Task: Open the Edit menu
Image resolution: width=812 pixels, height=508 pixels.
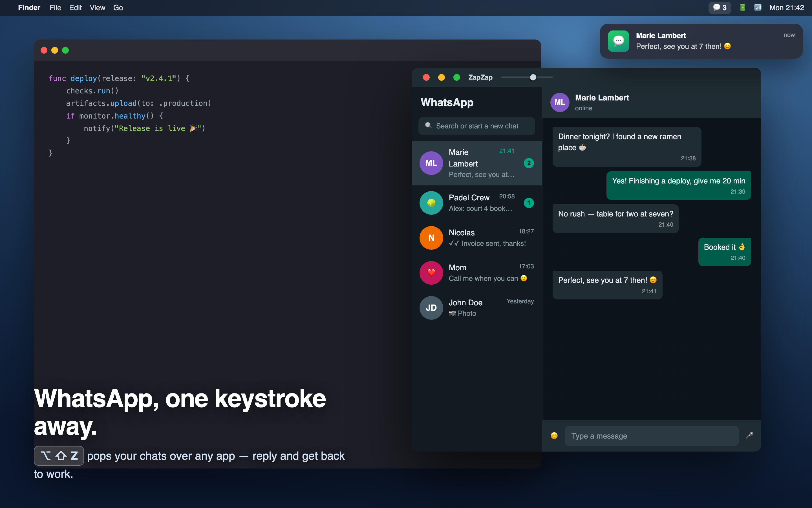Action: click(75, 7)
